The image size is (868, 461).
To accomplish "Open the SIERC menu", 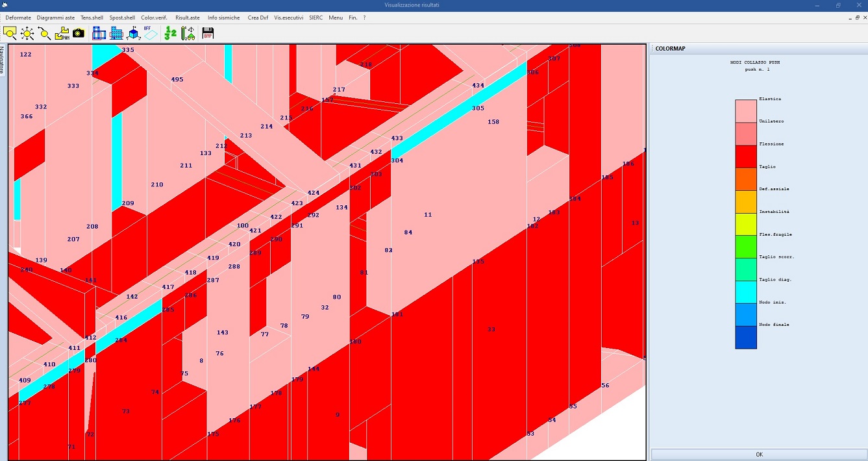I will [x=316, y=18].
